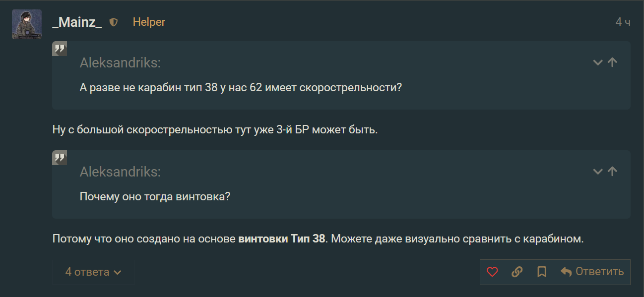
Task: Click the first quote mark icon
Action: pos(60,49)
